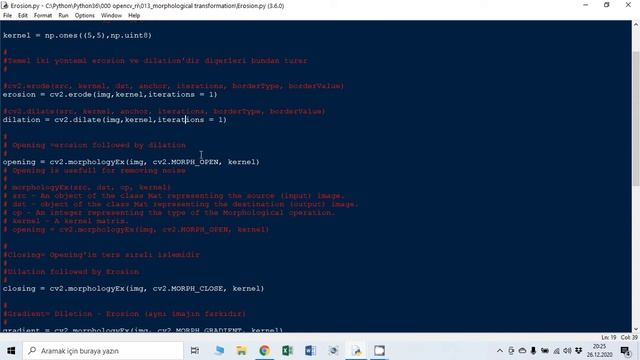Open the Options menu
This screenshot has height=360, width=640.
(84, 16)
